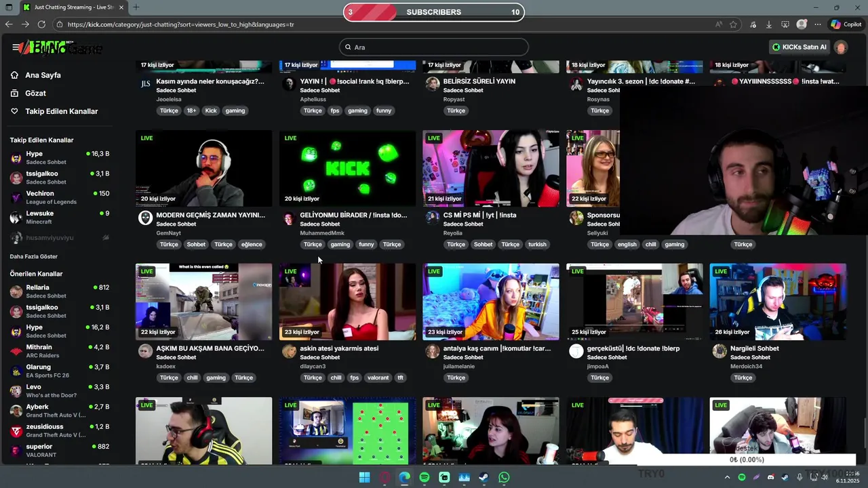The height and width of the screenshot is (488, 868).
Task: Open Levo channel avatar
Action: (16, 391)
